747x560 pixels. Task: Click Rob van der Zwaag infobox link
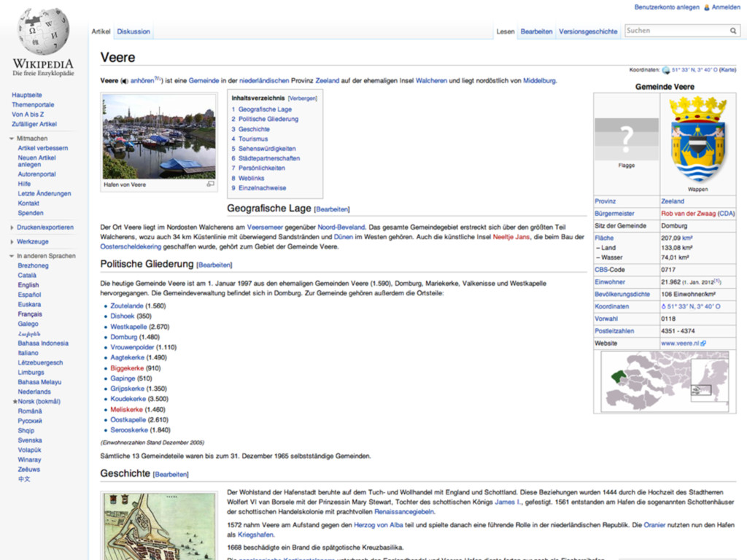[x=689, y=214]
